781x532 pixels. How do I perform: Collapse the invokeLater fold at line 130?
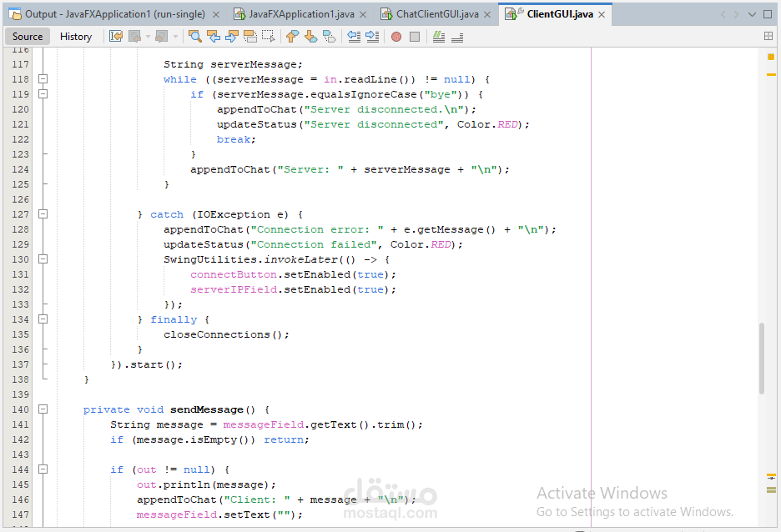pos(43,258)
